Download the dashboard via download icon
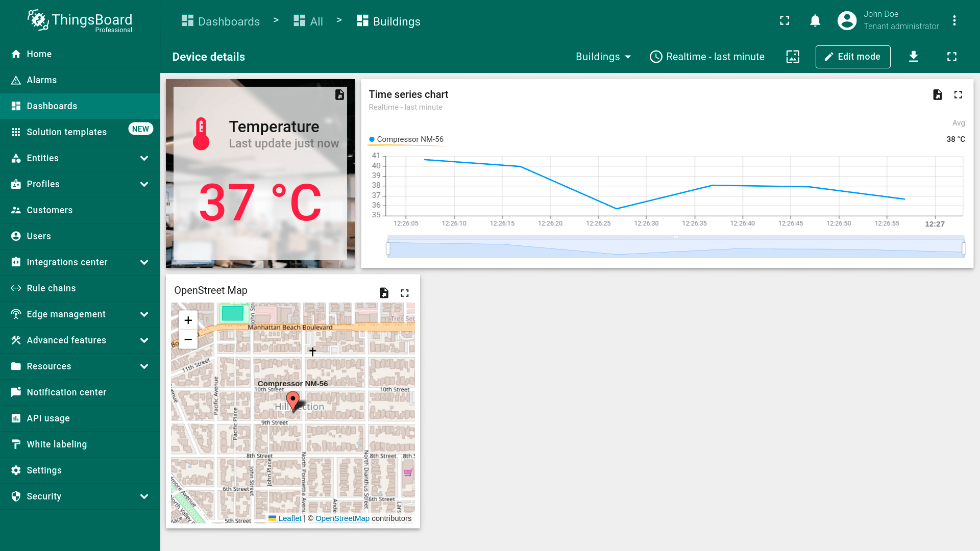This screenshot has height=551, width=980. [x=914, y=57]
